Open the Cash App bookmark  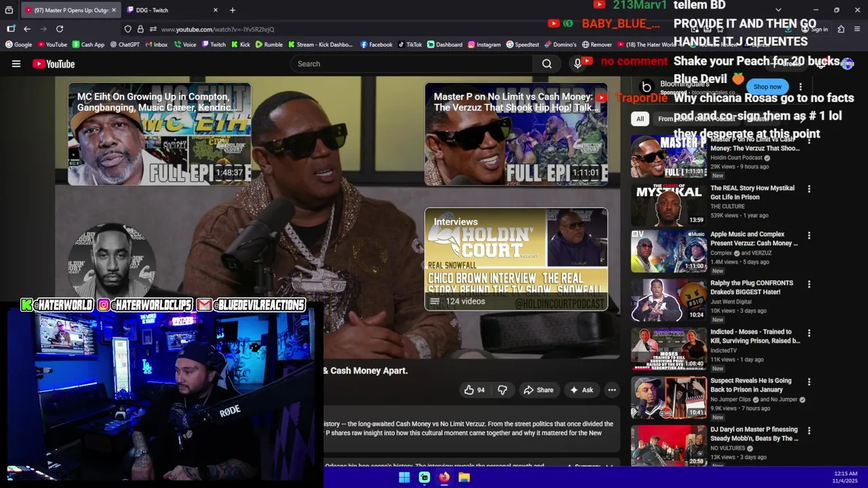(88, 45)
